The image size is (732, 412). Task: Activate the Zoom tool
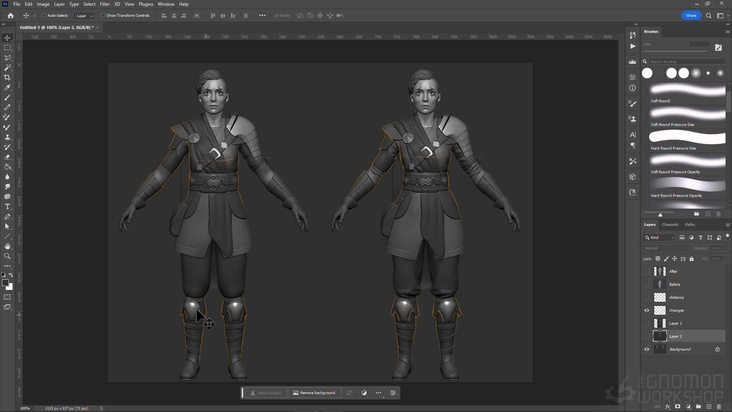tap(7, 256)
